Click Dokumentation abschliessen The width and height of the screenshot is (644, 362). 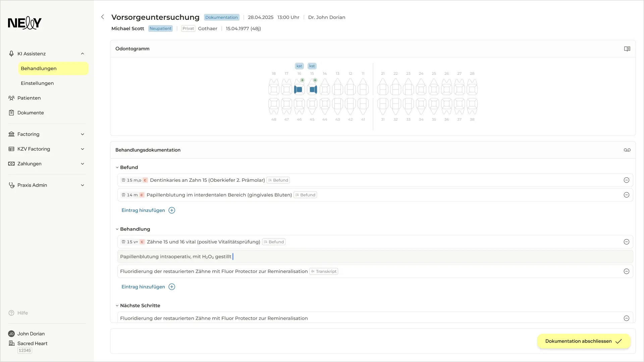pos(584,341)
